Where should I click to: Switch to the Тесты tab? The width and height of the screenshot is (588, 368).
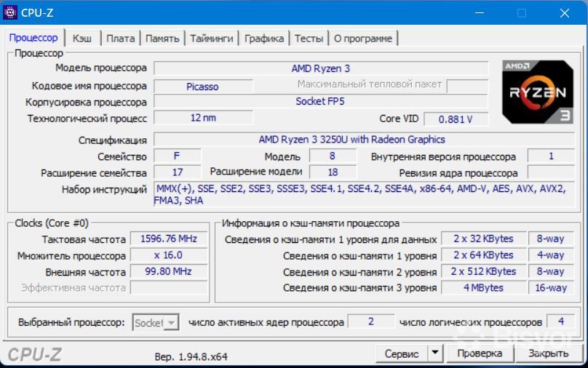[x=309, y=39]
